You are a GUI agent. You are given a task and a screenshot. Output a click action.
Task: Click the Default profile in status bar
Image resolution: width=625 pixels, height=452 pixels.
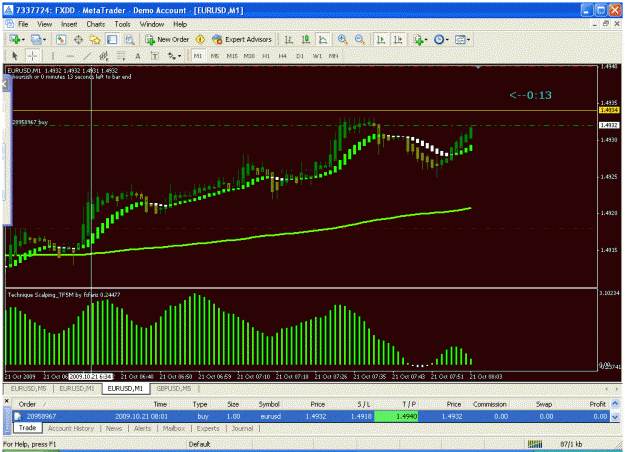pos(199,444)
